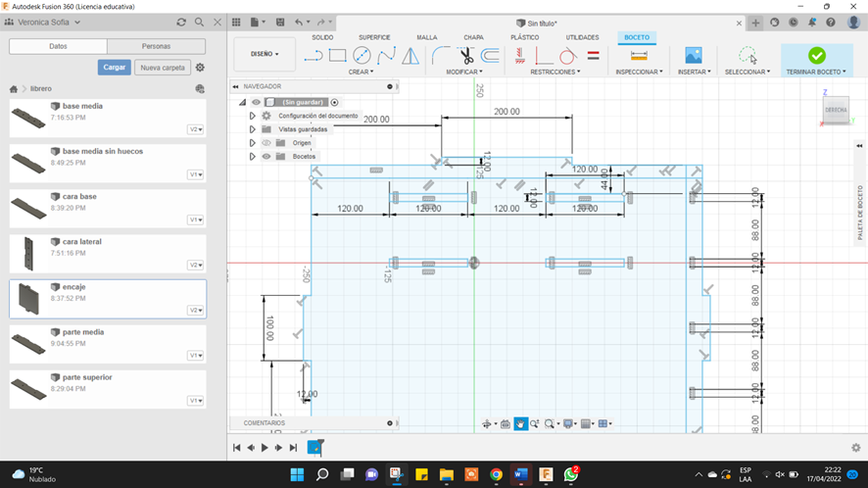This screenshot has width=868, height=488.
Task: Click the Offset tool icon
Action: click(x=490, y=56)
